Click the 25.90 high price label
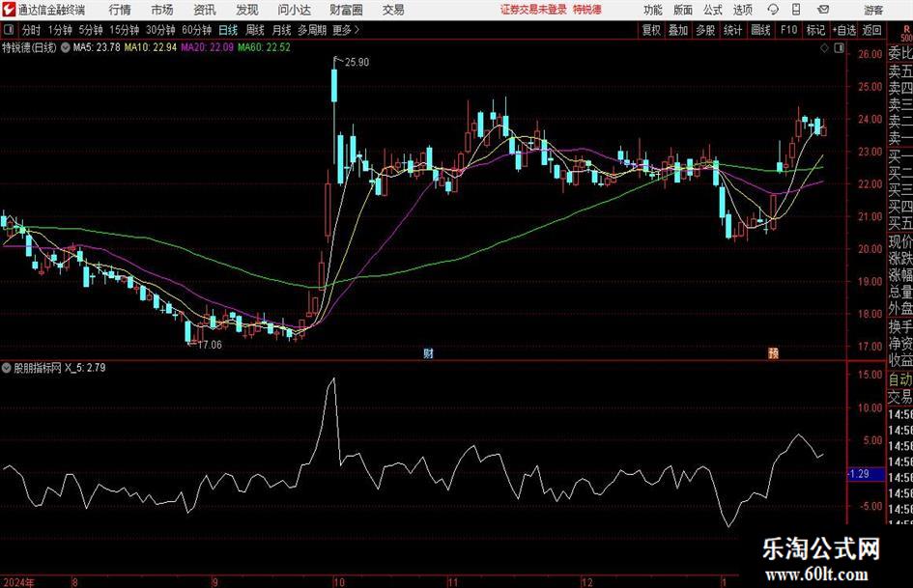Screen dimensions: 913x588 point(357,63)
